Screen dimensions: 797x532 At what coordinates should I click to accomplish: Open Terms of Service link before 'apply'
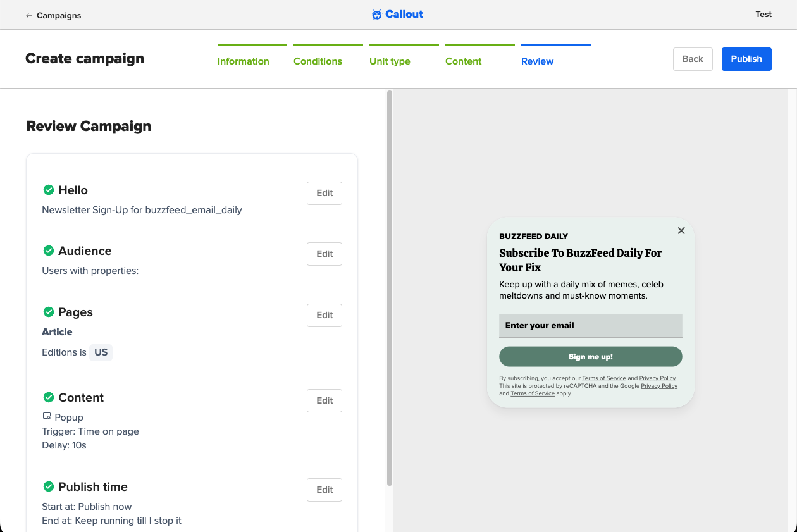(533, 393)
